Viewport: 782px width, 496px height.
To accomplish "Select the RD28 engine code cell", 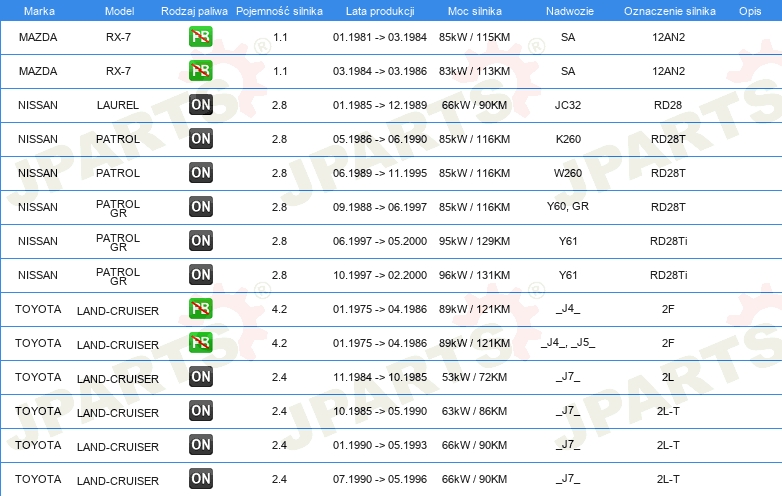I will (668, 105).
